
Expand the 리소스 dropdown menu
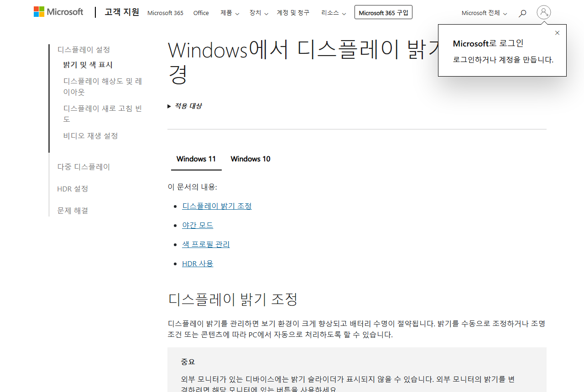334,13
